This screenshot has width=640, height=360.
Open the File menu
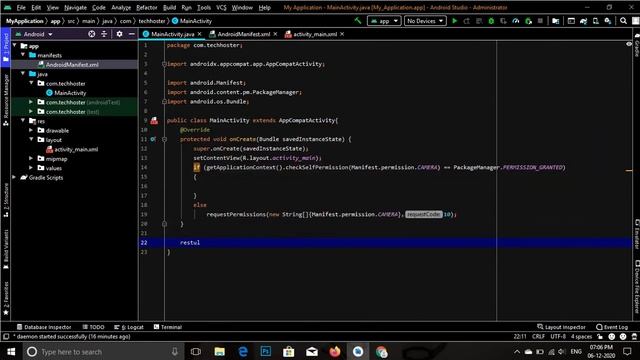coord(21,7)
